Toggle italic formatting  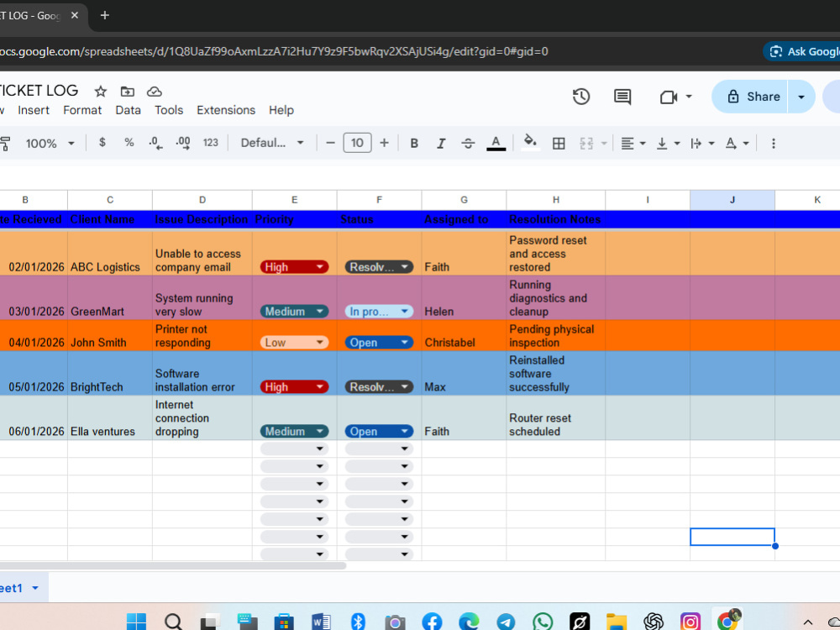[x=441, y=143]
